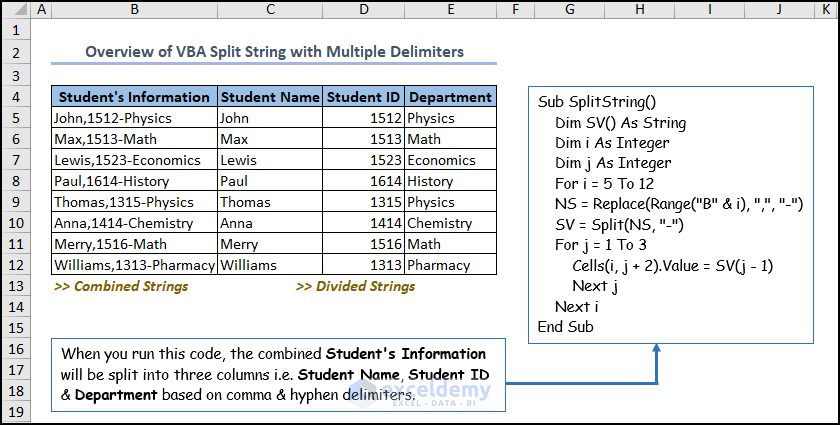
Task: Select column C header
Action: tap(270, 9)
